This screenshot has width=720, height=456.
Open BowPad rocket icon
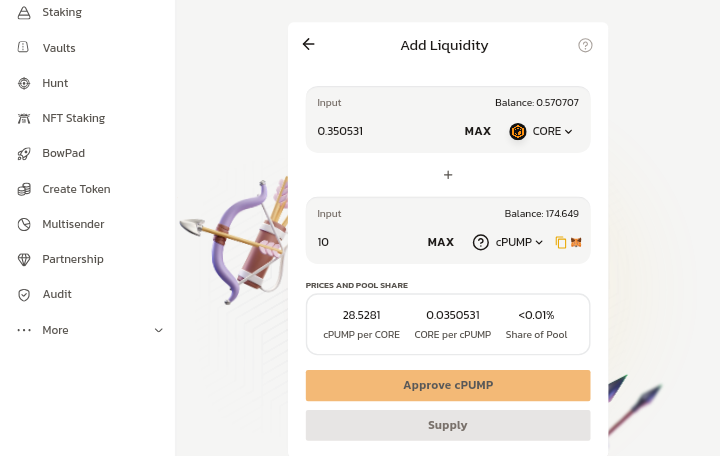[24, 154]
